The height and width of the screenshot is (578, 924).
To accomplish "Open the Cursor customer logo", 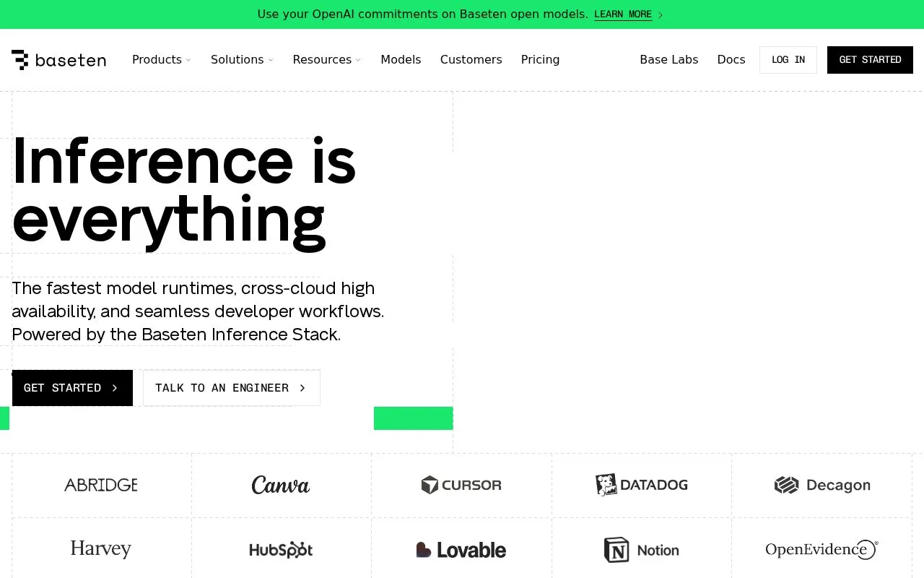I will coord(461,485).
